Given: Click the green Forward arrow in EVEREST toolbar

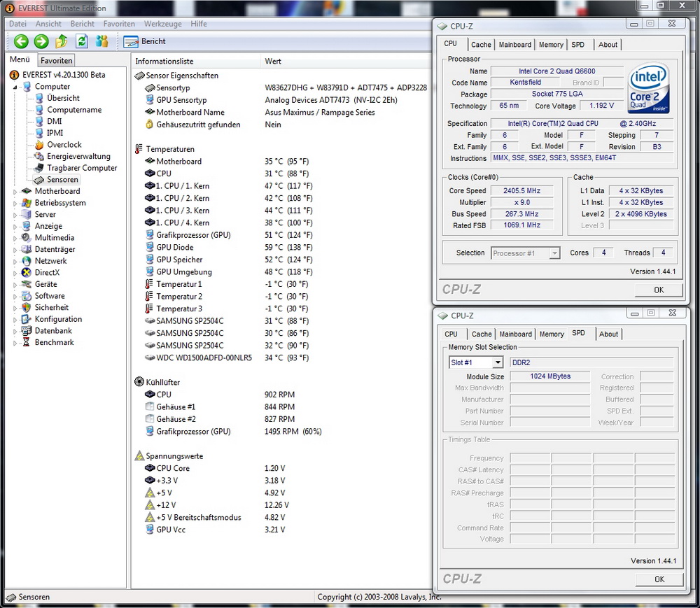Looking at the screenshot, I should point(41,41).
